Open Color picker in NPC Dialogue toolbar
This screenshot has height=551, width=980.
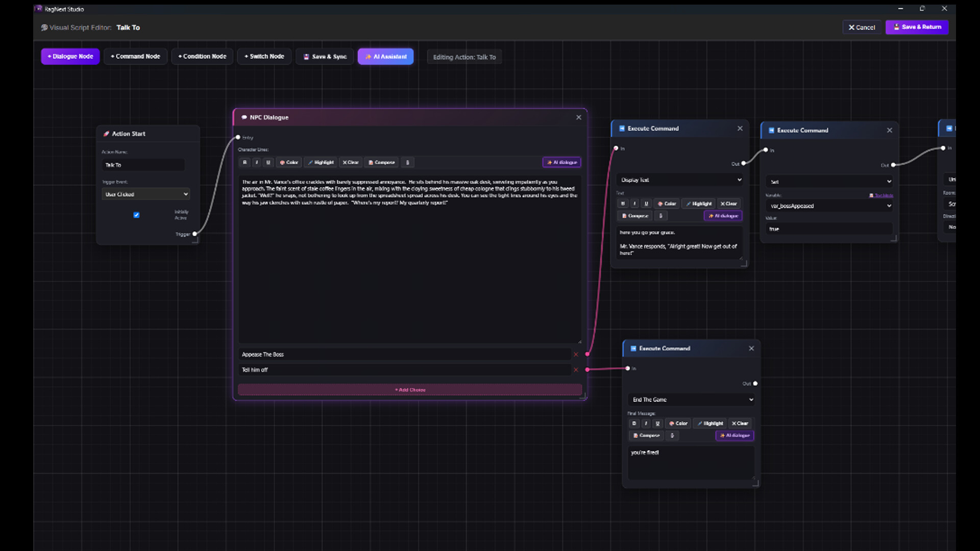click(289, 162)
